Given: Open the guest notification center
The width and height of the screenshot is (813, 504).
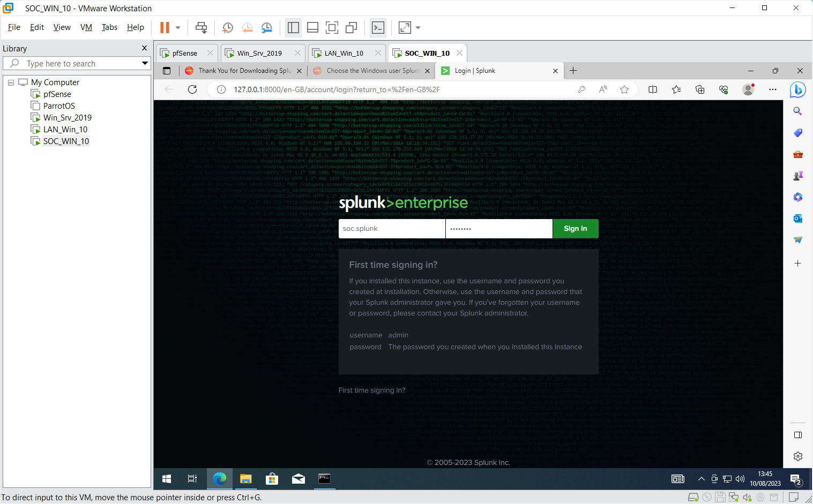Looking at the screenshot, I should (x=796, y=479).
